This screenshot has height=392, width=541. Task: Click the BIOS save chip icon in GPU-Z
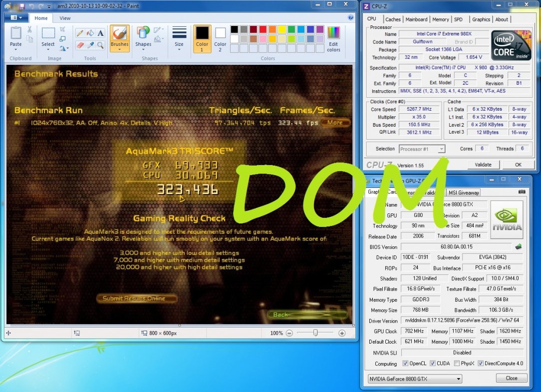coord(519,246)
